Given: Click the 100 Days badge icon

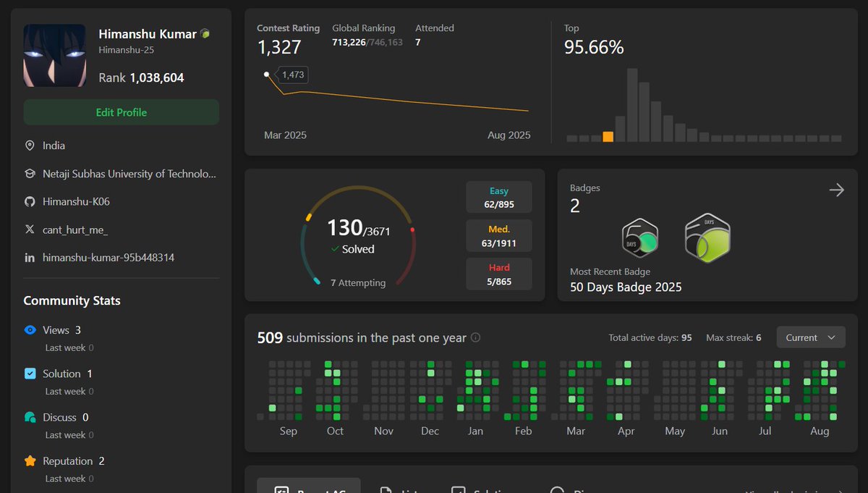Looking at the screenshot, I should pos(707,237).
